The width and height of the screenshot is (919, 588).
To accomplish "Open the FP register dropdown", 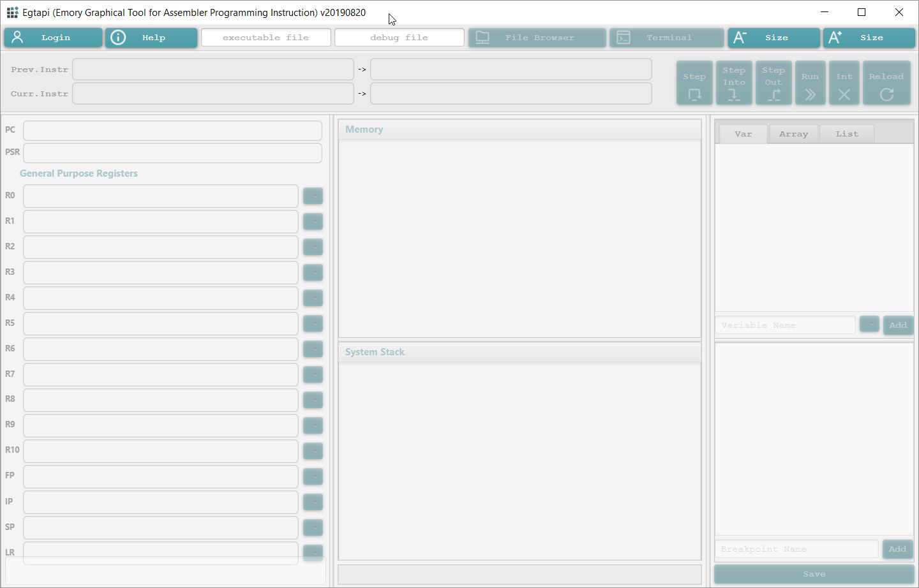I will (313, 476).
